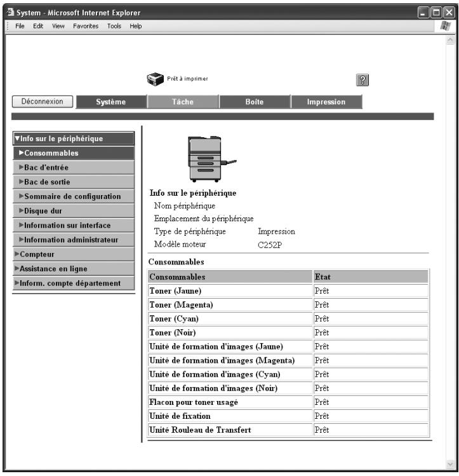459x476 pixels.
Task: Click the Windows flag logo in the menu bar
Action: (445, 26)
